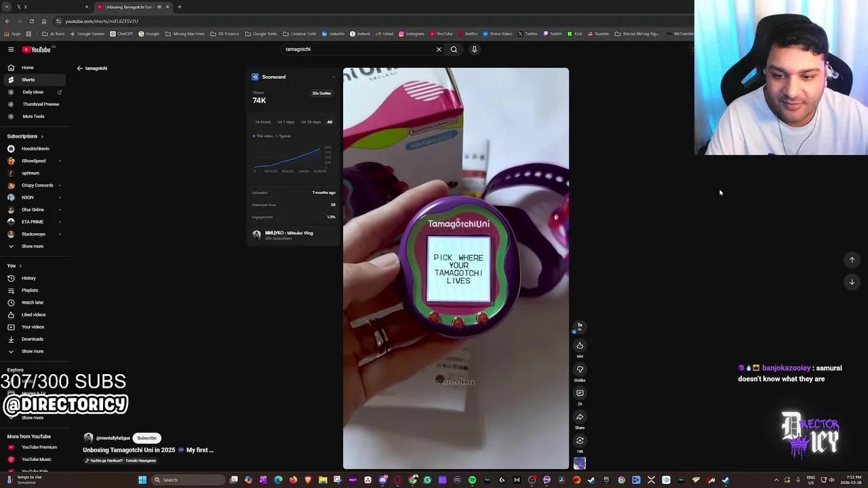Open YouTube Music link
The image size is (868, 488).
pos(34,460)
